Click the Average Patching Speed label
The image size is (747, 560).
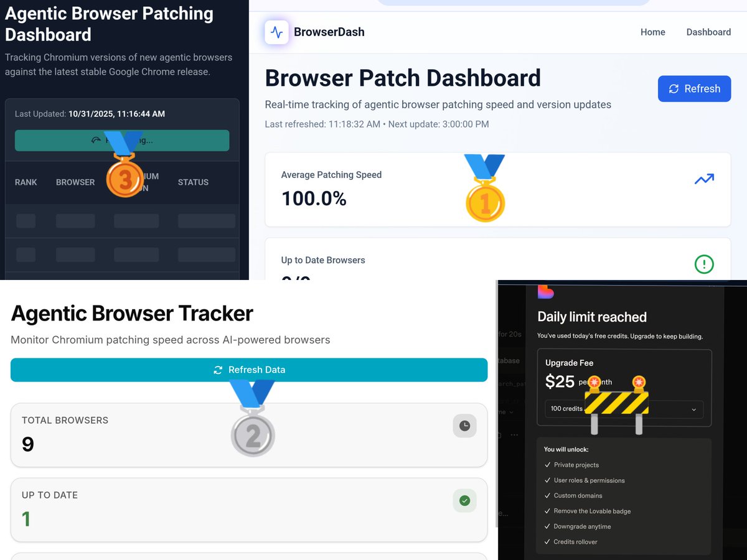(331, 175)
